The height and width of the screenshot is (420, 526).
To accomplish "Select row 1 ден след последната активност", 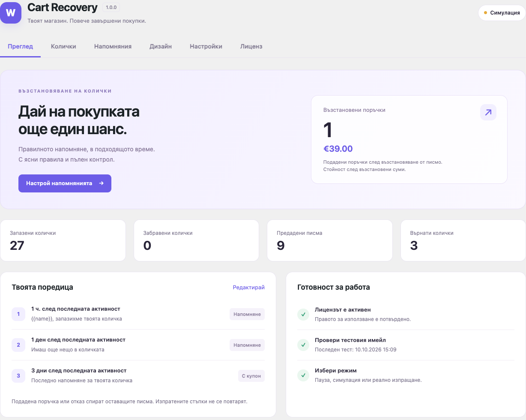I will click(138, 345).
